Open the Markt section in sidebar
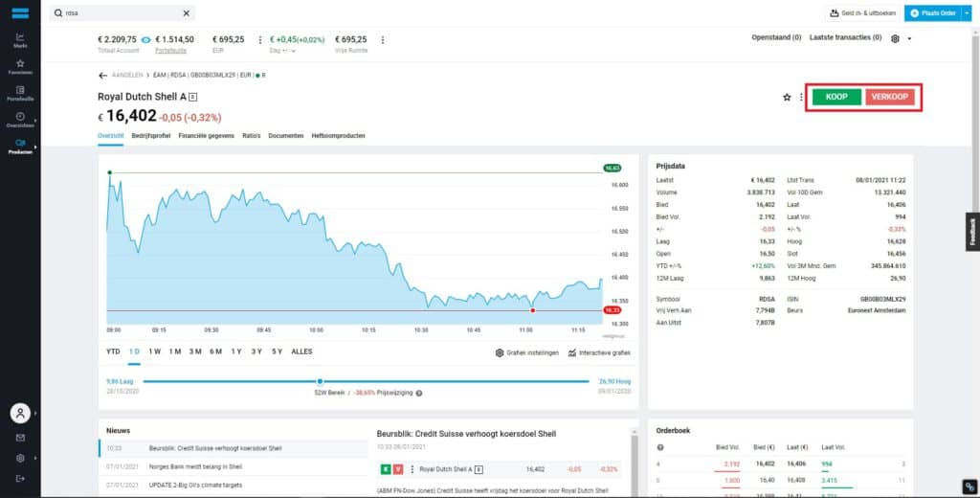The image size is (980, 498). pyautogui.click(x=20, y=40)
